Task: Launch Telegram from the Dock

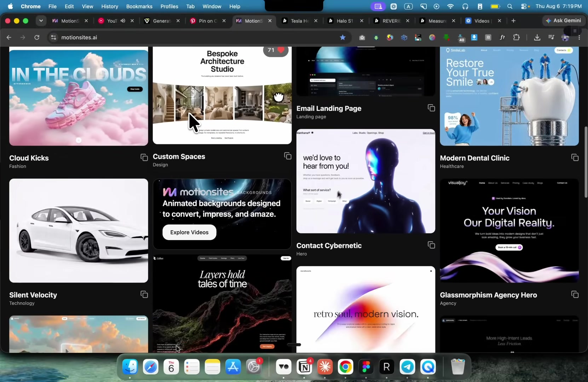Action: coord(407,367)
